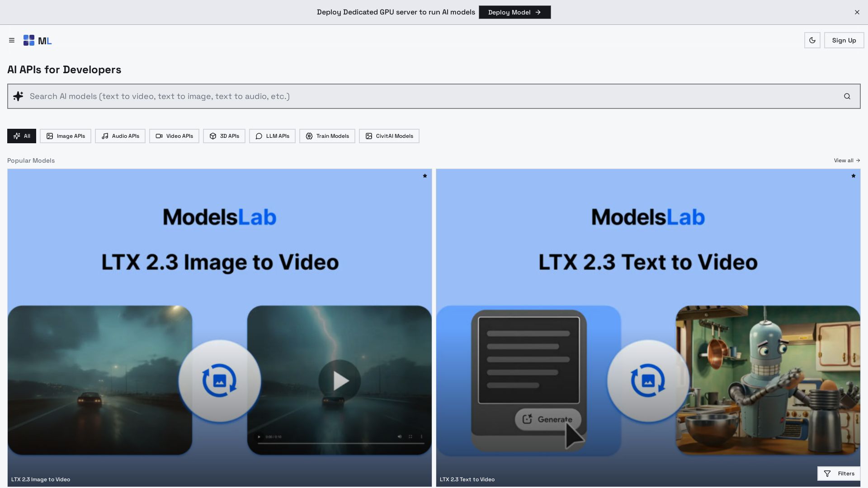Open Train Models category
This screenshot has width=868, height=488.
[327, 136]
